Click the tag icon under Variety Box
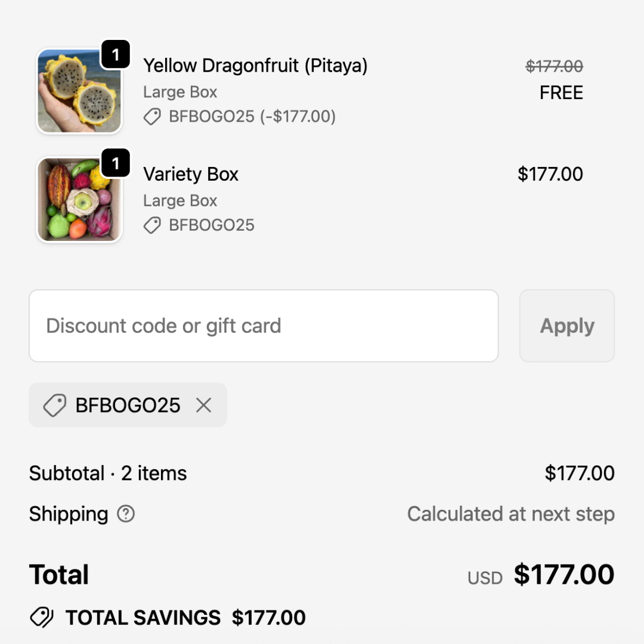The width and height of the screenshot is (644, 644). click(x=152, y=225)
